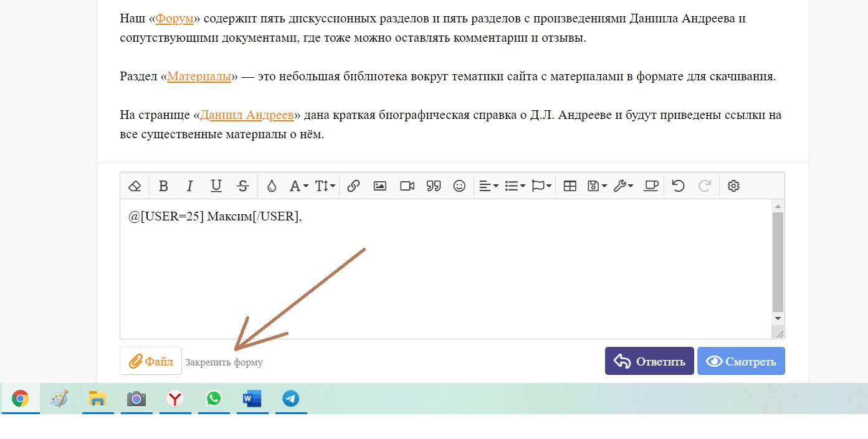The height and width of the screenshot is (439, 868).
Task: Toggle bold formatting
Action: pos(163,186)
